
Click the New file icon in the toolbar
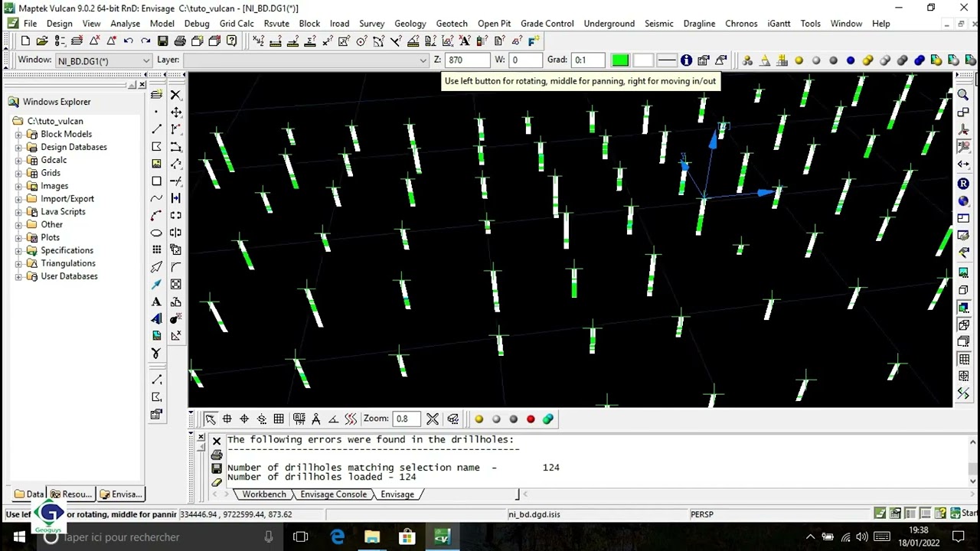coord(25,41)
